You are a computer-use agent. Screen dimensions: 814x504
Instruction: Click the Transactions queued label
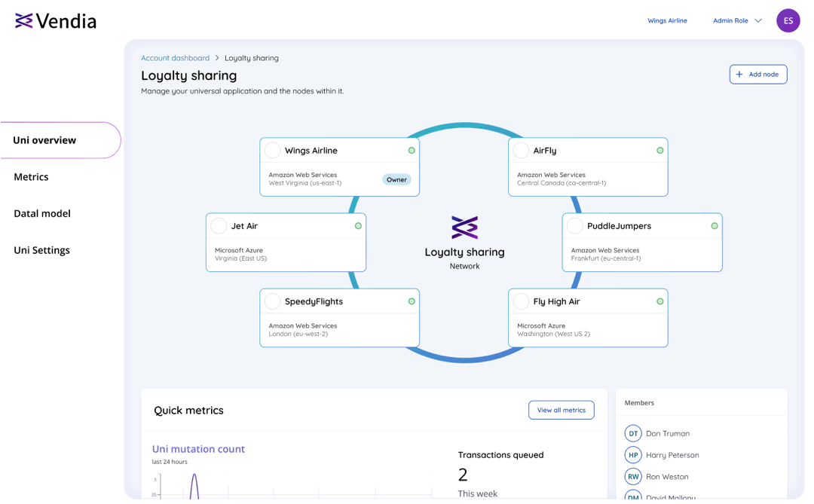pyautogui.click(x=500, y=455)
